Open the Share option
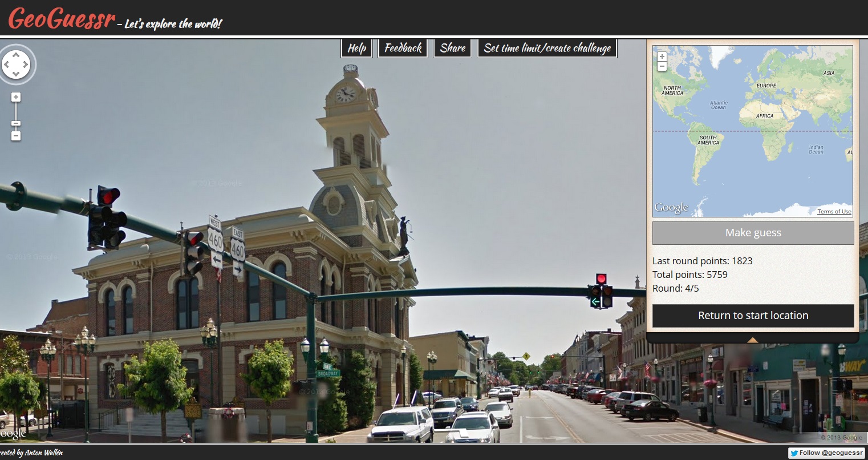 click(452, 49)
